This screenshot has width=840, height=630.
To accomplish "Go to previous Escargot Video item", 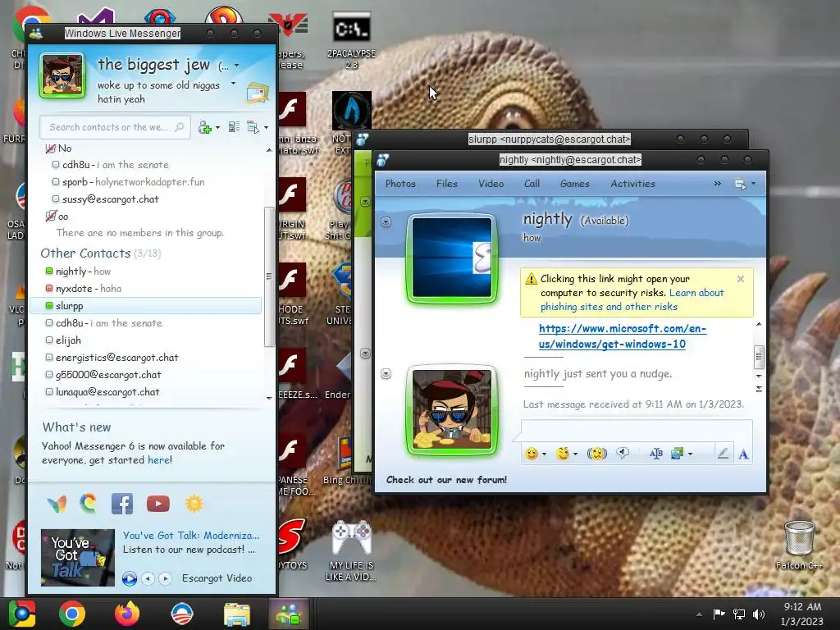I will click(x=148, y=578).
